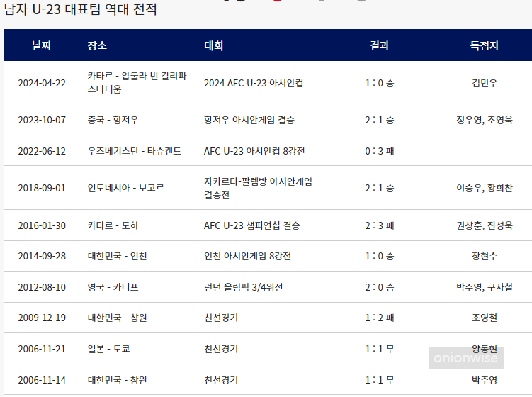
Task: Click the 대회 column header
Action: tap(213, 45)
